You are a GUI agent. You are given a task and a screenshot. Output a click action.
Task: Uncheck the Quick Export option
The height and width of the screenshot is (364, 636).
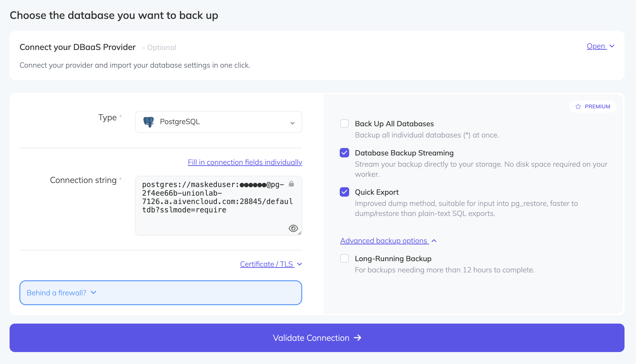pos(344,192)
